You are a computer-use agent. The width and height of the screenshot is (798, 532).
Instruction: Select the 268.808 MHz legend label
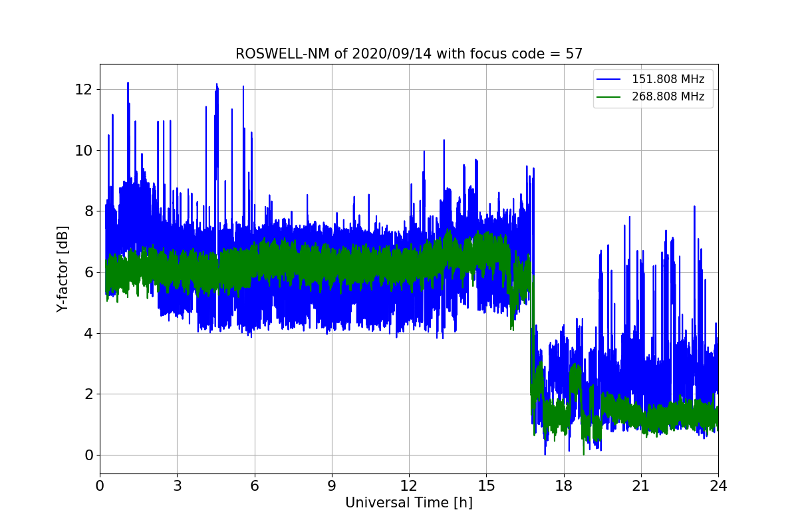pos(668,97)
